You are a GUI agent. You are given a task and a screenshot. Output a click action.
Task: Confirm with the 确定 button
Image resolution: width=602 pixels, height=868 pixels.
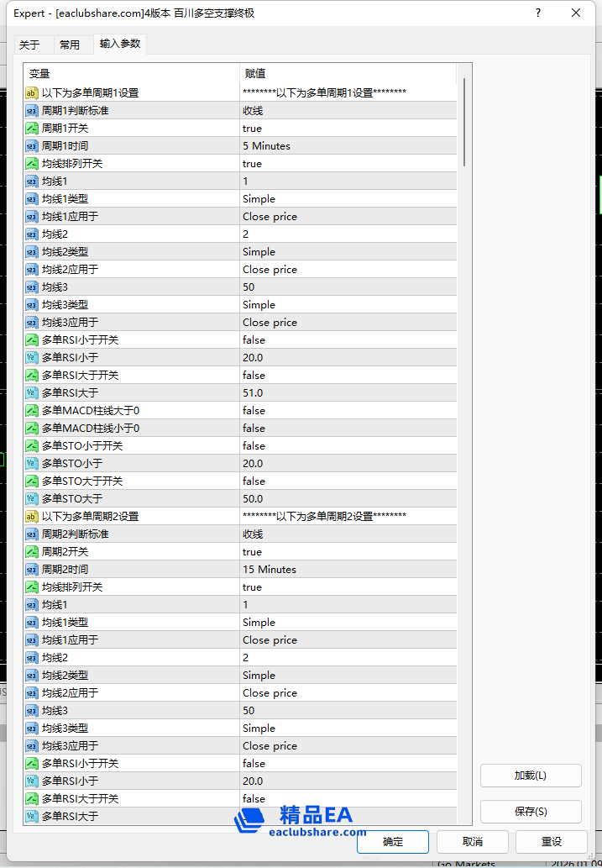[393, 841]
